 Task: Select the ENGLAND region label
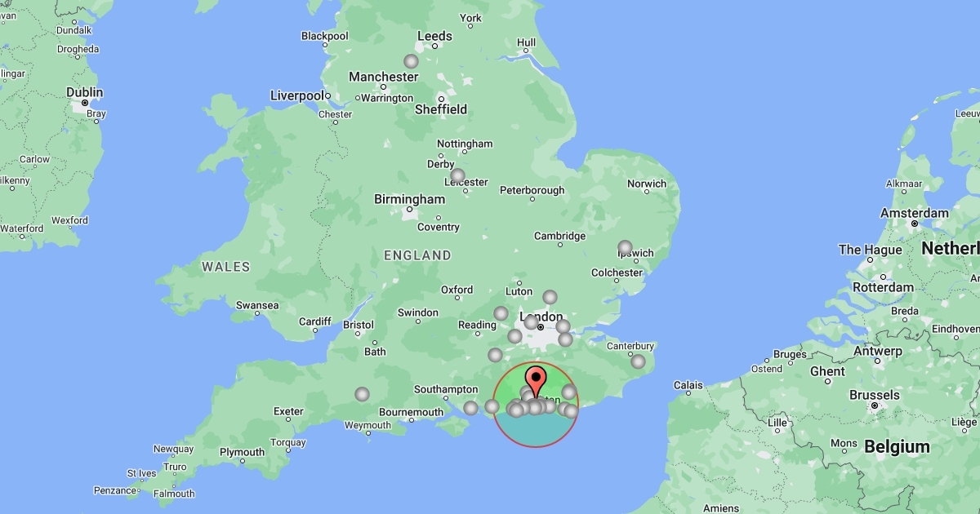coord(417,255)
